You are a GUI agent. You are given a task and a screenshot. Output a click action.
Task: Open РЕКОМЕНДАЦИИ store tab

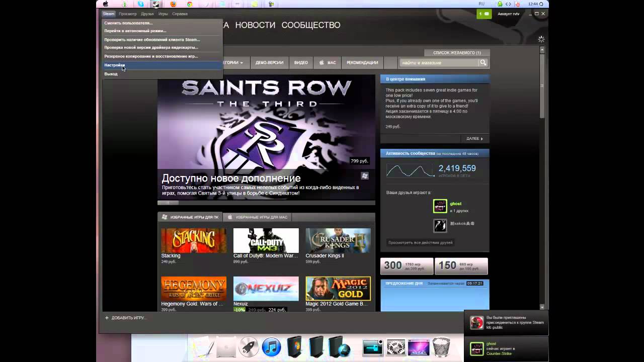pyautogui.click(x=362, y=63)
